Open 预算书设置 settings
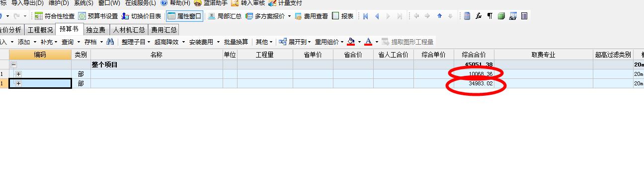 click(98, 16)
